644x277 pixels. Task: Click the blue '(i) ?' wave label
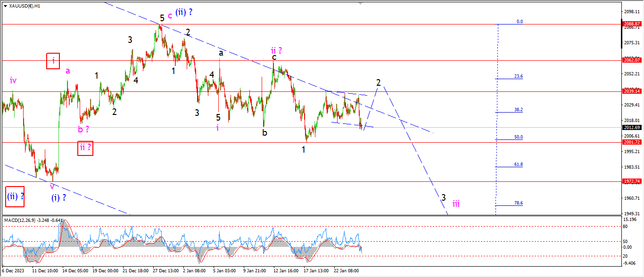pyautogui.click(x=58, y=198)
